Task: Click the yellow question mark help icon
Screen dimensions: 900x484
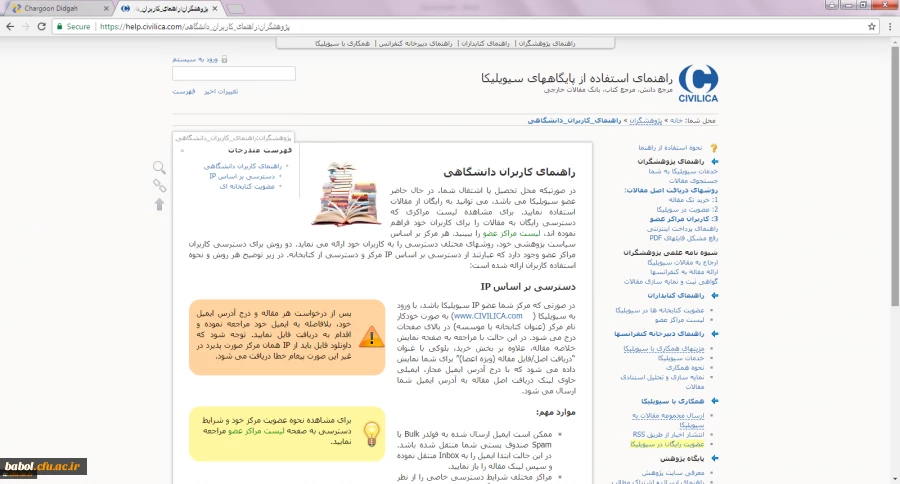Action: tap(713, 147)
